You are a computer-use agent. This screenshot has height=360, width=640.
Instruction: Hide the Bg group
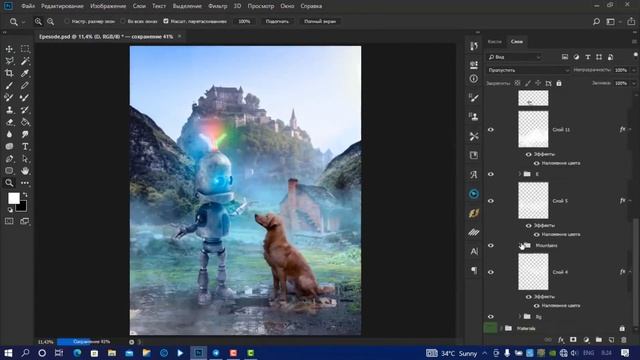point(491,317)
